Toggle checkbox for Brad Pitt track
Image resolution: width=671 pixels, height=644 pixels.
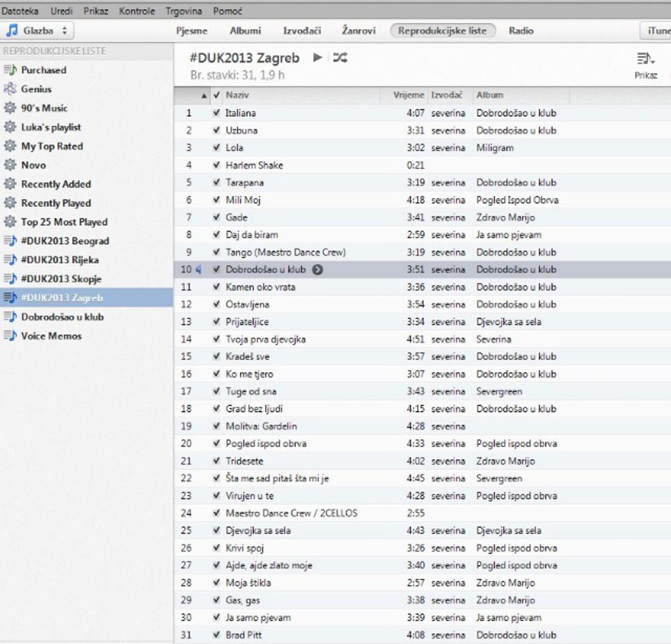point(216,635)
